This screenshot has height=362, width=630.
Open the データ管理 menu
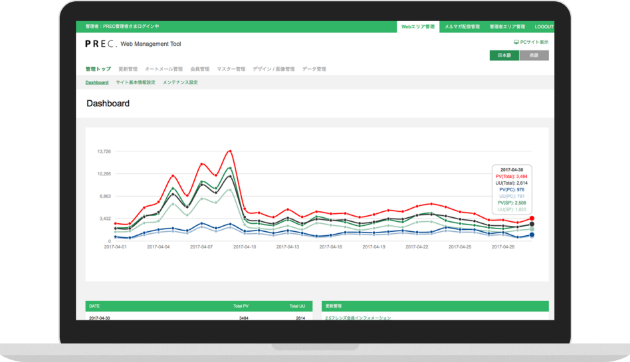[x=314, y=69]
